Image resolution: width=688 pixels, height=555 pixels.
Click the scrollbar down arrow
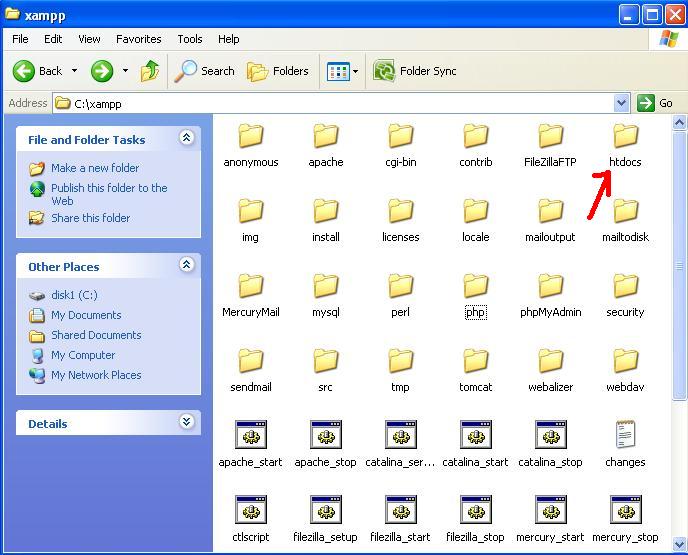pyautogui.click(x=679, y=544)
